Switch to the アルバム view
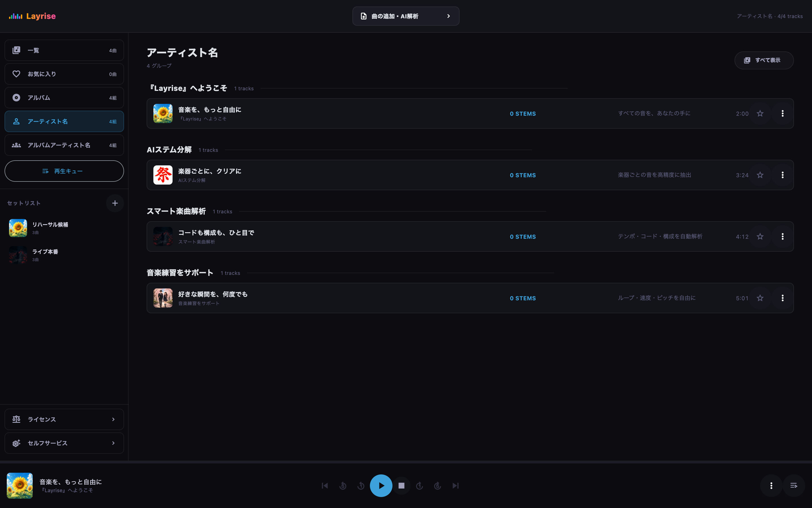This screenshot has height=508, width=812. click(x=64, y=98)
